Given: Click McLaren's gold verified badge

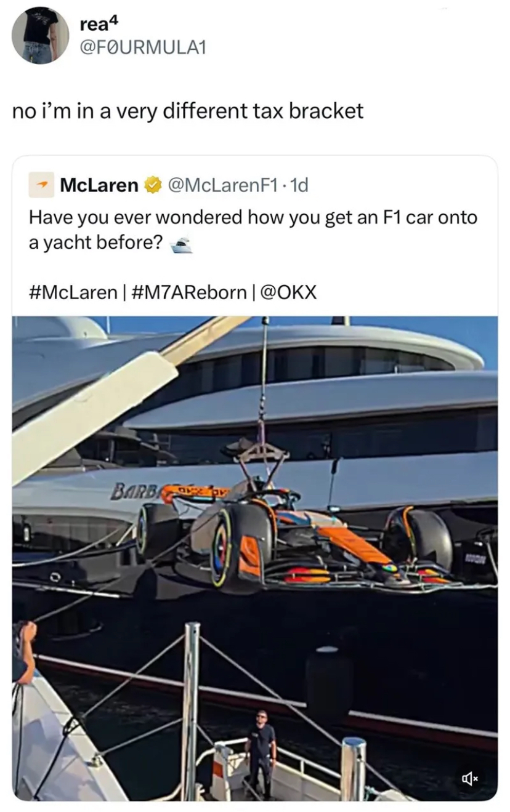Looking at the screenshot, I should click(x=150, y=185).
